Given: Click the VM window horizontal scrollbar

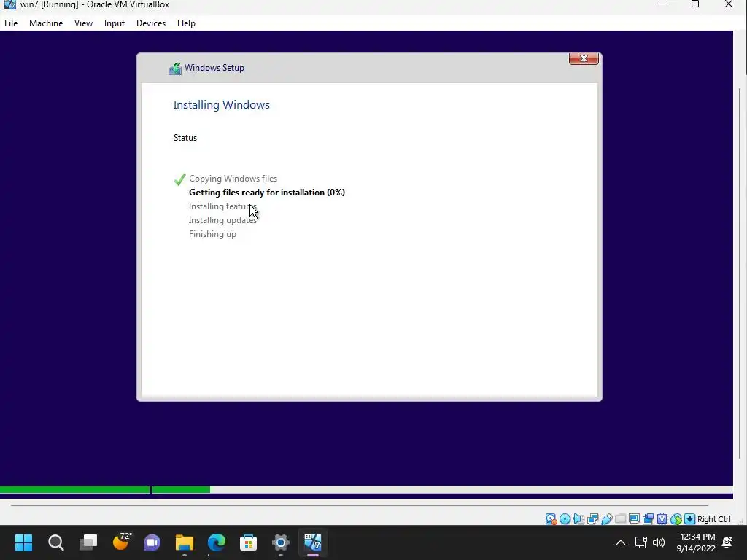Looking at the screenshot, I should pyautogui.click(x=360, y=505).
